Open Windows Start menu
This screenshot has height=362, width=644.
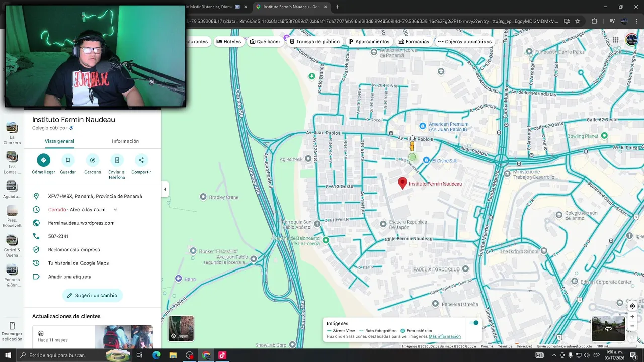[x=8, y=355]
